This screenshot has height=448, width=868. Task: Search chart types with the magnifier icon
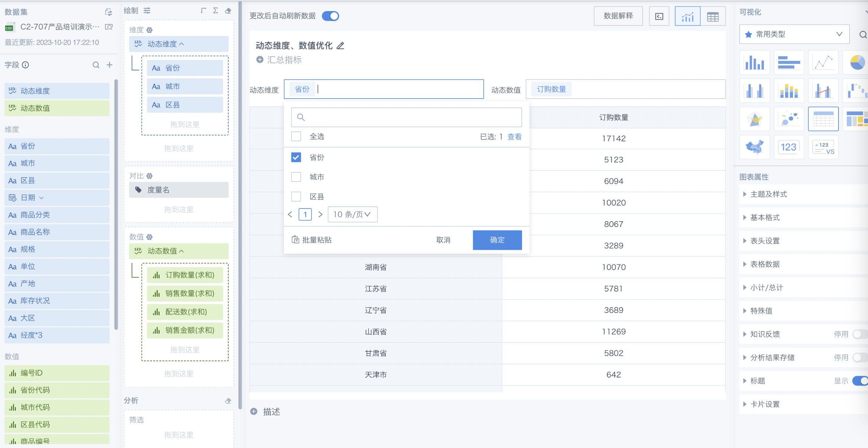point(863,35)
